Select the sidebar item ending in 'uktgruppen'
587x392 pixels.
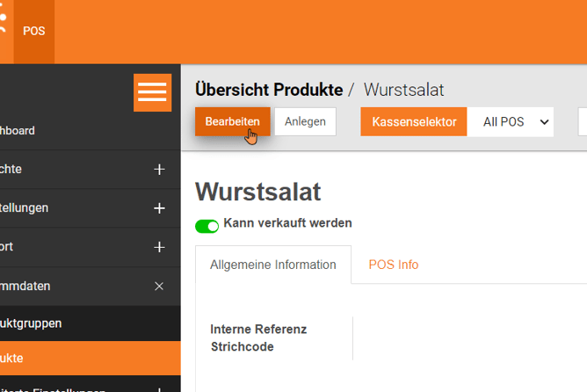[31, 323]
